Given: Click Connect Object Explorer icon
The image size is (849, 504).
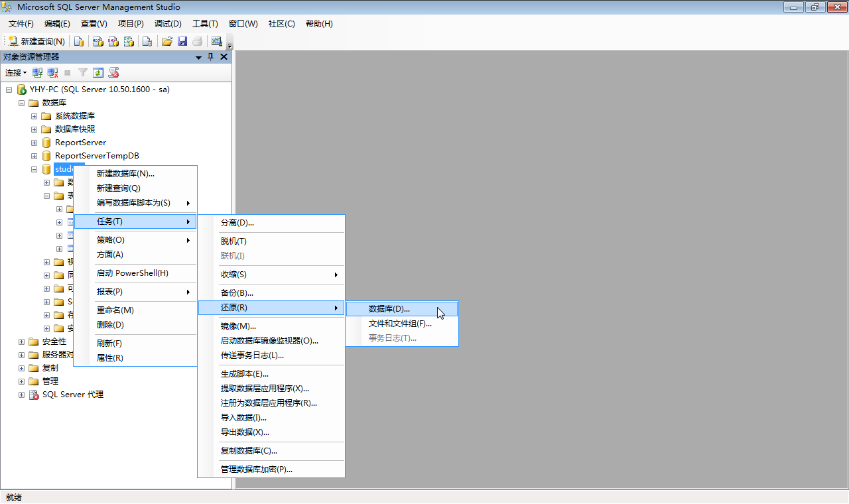Looking at the screenshot, I should click(x=38, y=73).
